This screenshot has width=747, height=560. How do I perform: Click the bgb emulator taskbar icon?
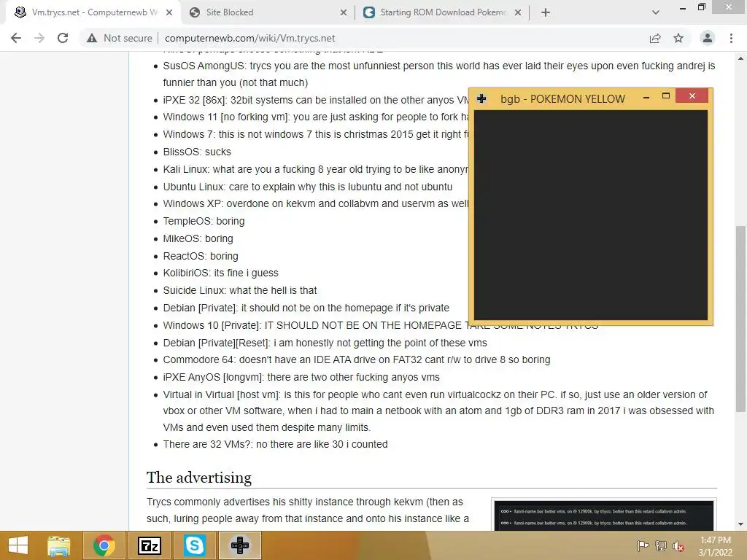pos(239,545)
